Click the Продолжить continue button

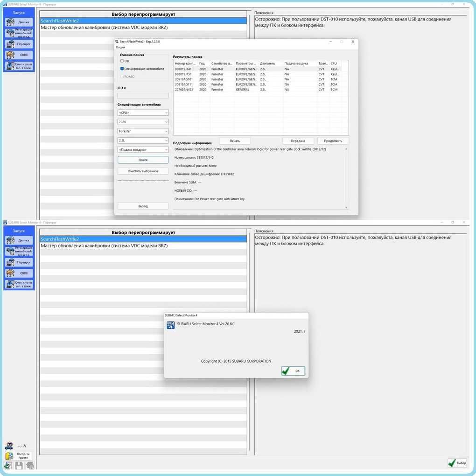333,141
